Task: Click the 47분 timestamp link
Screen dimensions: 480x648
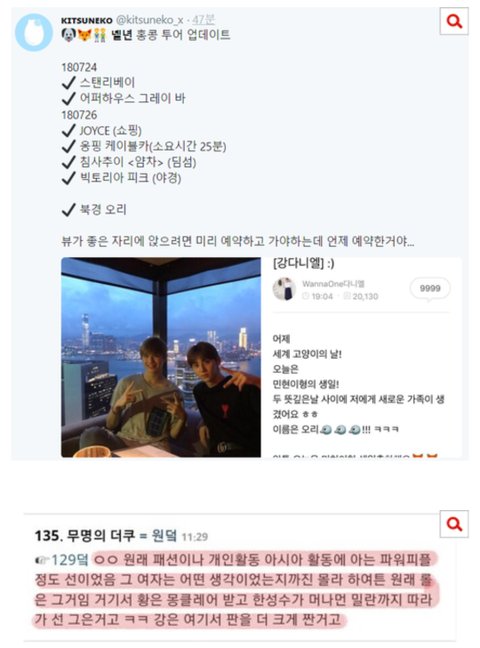Action: pos(203,19)
